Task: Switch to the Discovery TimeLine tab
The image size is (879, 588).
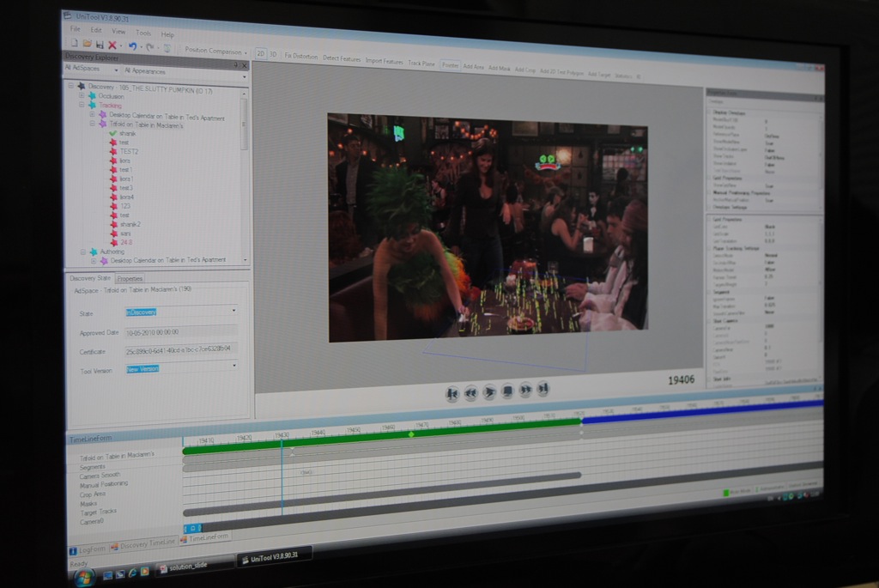Action: [x=147, y=544]
